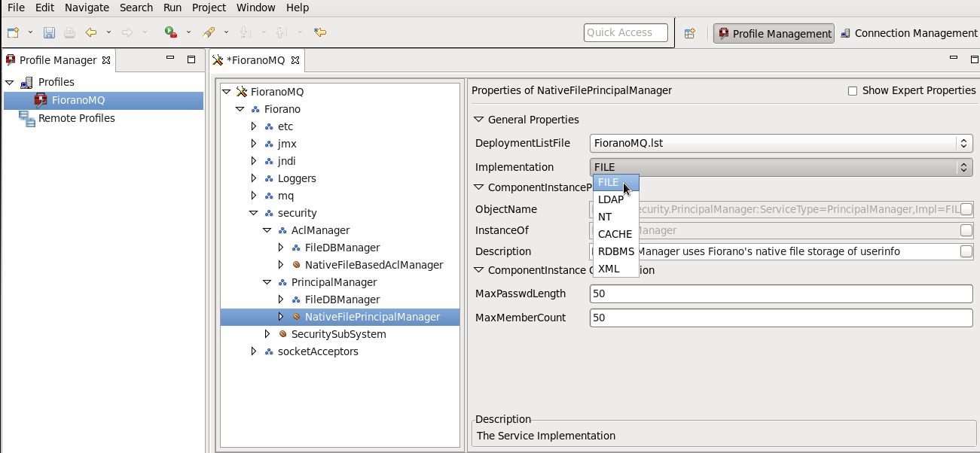Close the *FioranoMQ editor tab
The height and width of the screenshot is (453, 980).
295,60
